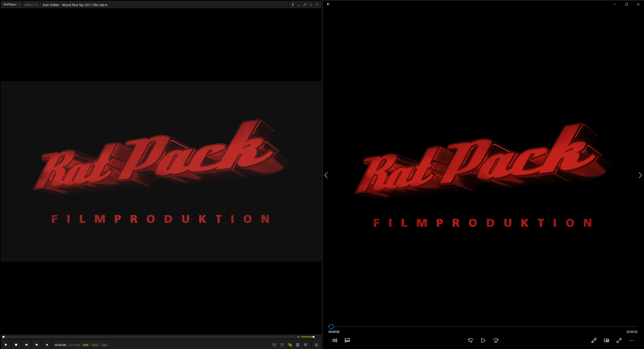Viewport: 644px width, 349px height.
Task: Minimize the PotPlayer window
Action: [299, 5]
